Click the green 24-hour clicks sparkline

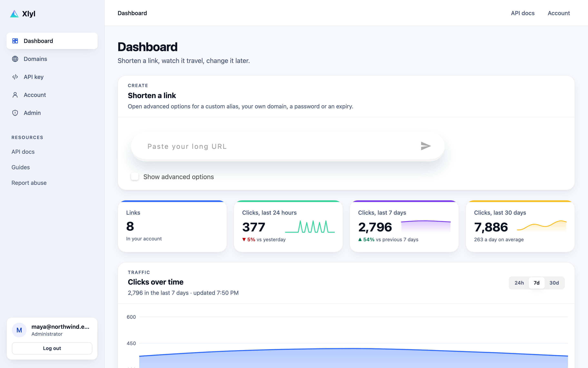pos(310,227)
